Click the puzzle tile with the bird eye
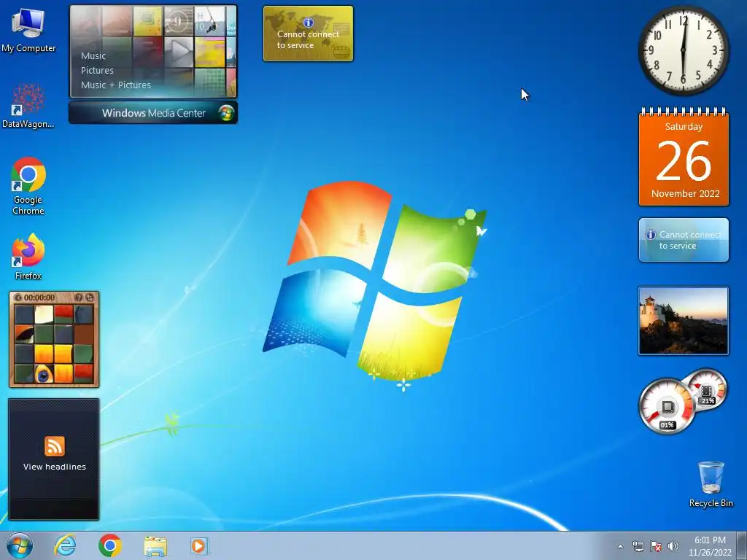747x560 pixels. pos(43,374)
